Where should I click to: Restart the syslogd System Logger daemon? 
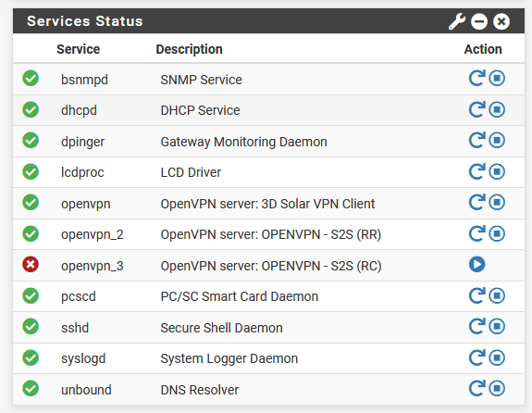pyautogui.click(x=477, y=357)
